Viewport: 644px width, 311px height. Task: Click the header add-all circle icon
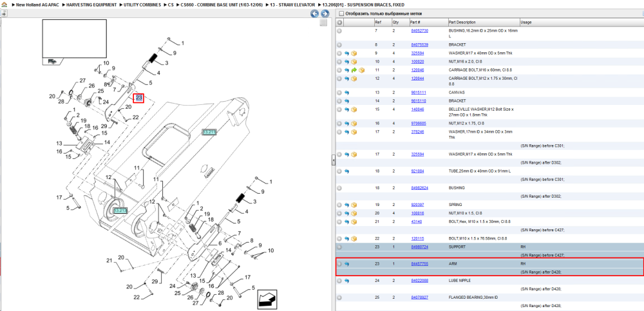pyautogui.click(x=339, y=22)
